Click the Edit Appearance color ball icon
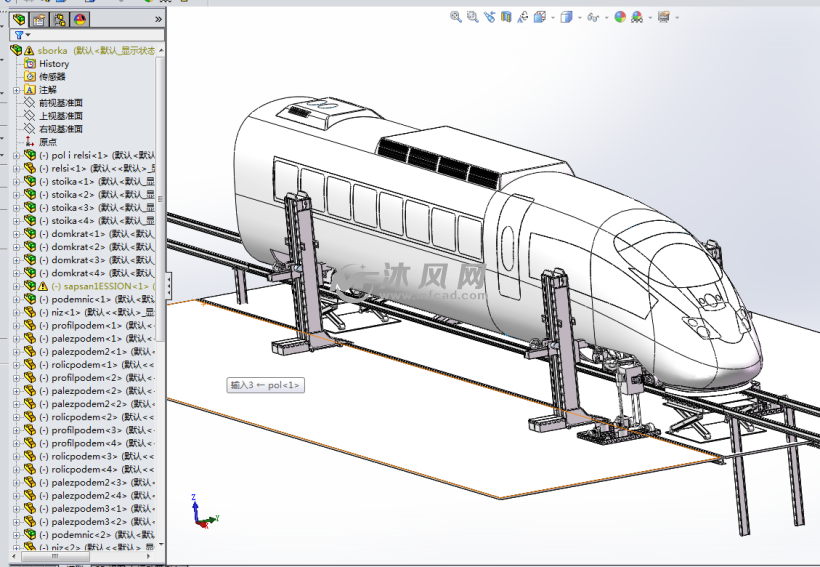820x567 pixels. point(620,17)
